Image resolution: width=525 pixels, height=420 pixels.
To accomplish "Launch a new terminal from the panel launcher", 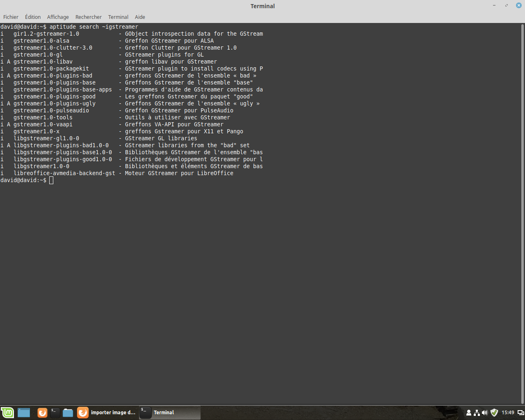I will click(x=55, y=413).
